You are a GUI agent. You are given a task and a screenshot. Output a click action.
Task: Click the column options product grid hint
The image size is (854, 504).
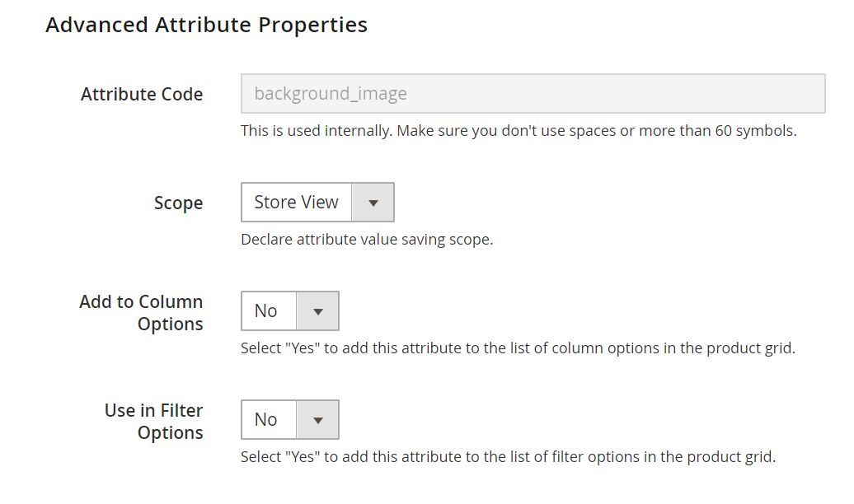click(x=518, y=348)
